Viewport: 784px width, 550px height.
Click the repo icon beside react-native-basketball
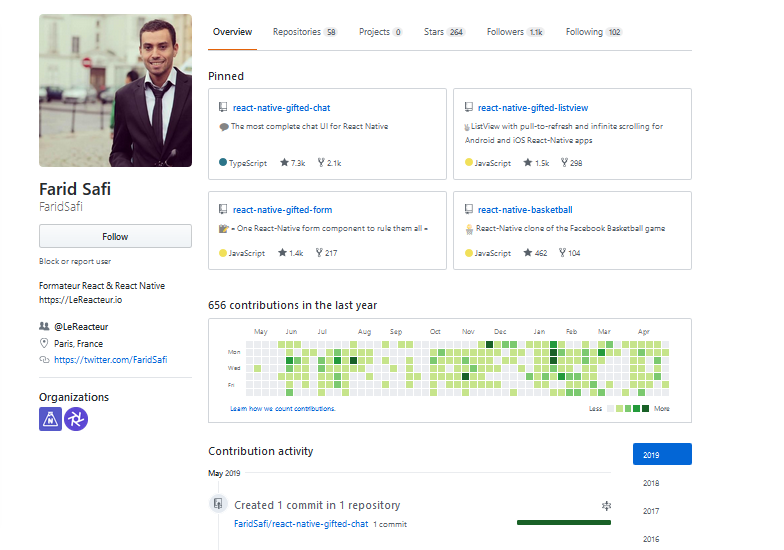click(468, 210)
